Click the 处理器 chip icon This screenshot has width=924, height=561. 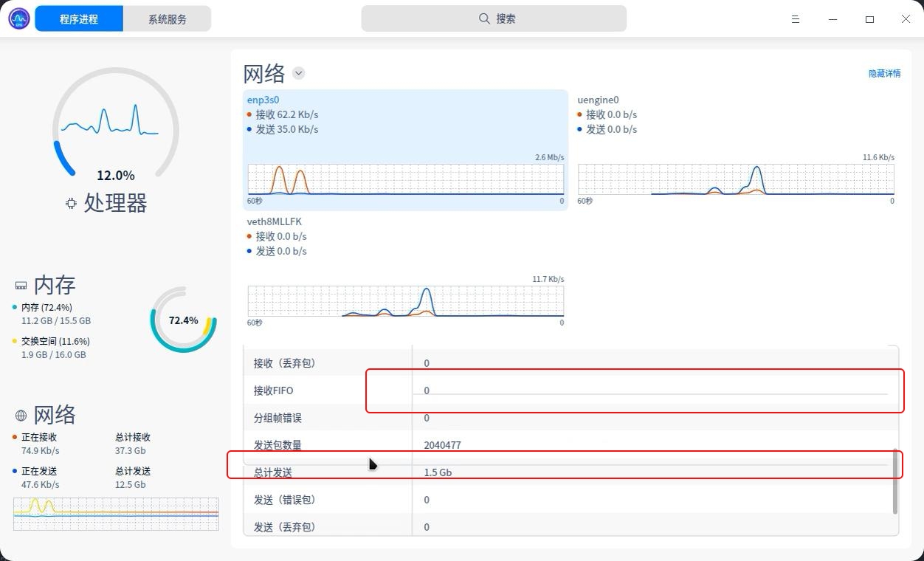[x=71, y=203]
